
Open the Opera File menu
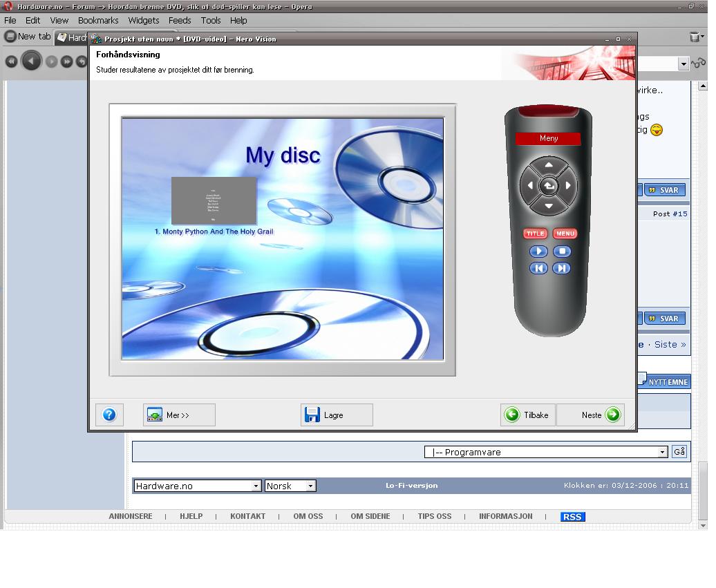[10, 21]
